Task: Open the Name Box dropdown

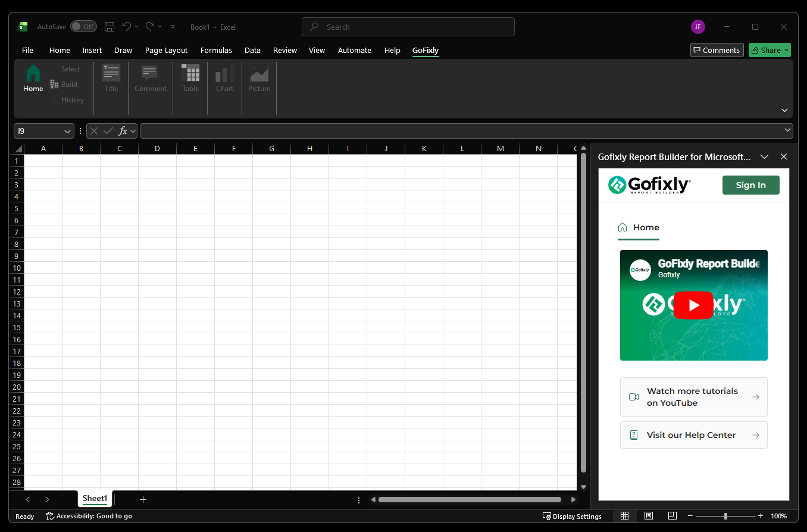Action: [67, 130]
